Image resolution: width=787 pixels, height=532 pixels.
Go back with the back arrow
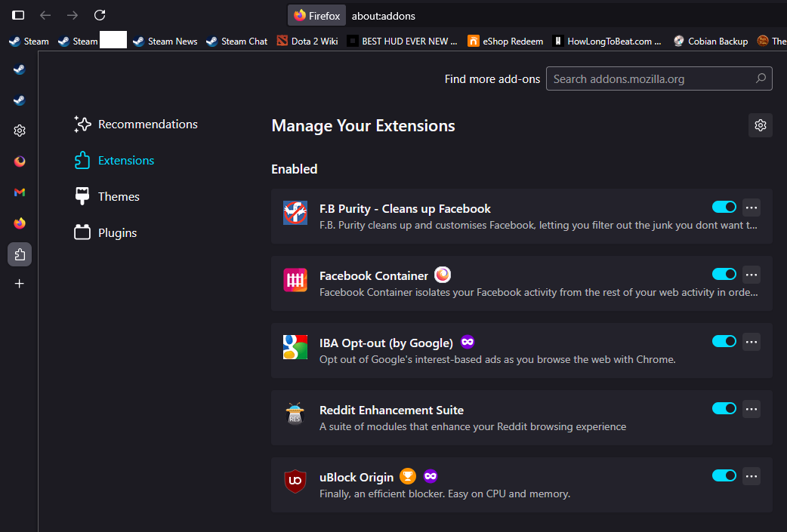coord(45,15)
